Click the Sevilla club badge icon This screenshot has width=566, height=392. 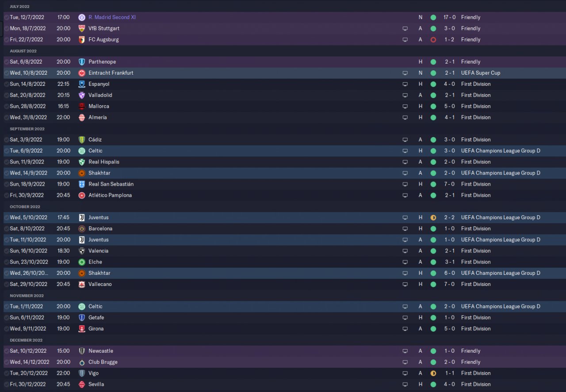click(x=81, y=384)
